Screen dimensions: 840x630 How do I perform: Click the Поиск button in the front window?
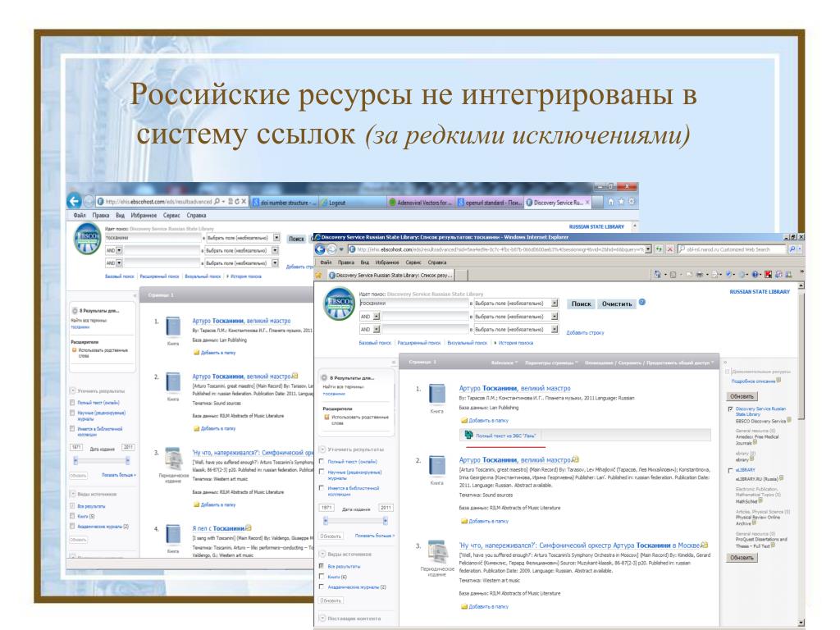tap(581, 304)
